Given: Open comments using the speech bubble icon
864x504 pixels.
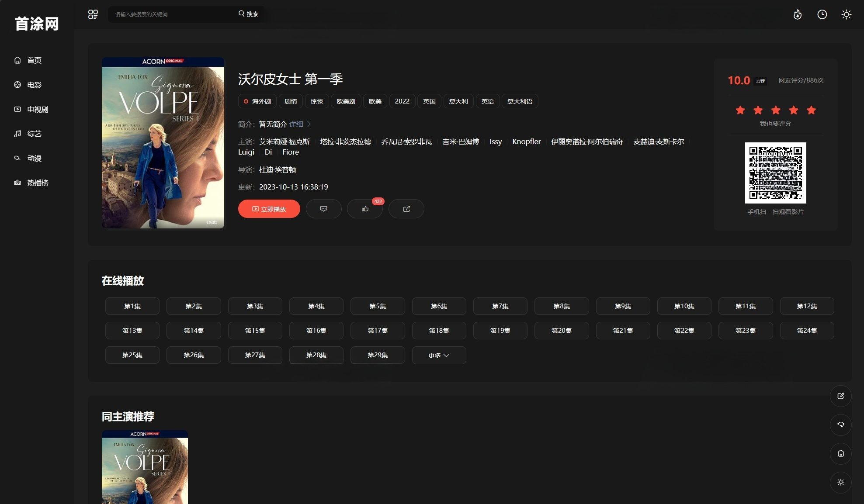Looking at the screenshot, I should coord(323,209).
